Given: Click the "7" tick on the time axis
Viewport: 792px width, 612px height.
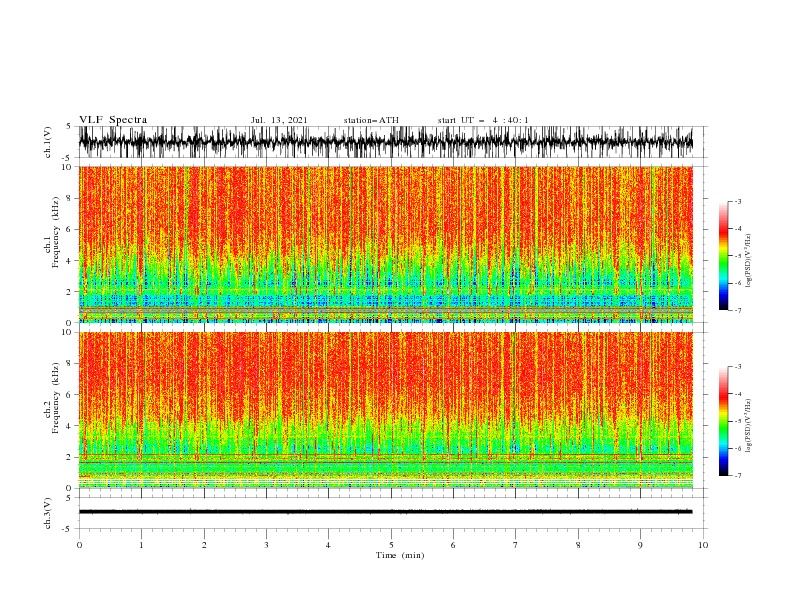Looking at the screenshot, I should click(x=516, y=545).
